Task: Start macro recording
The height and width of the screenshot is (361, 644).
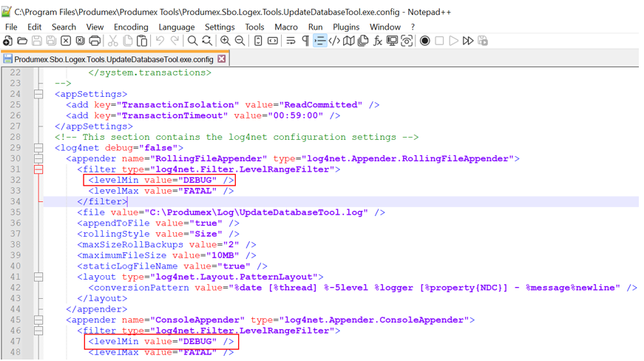Action: [425, 41]
